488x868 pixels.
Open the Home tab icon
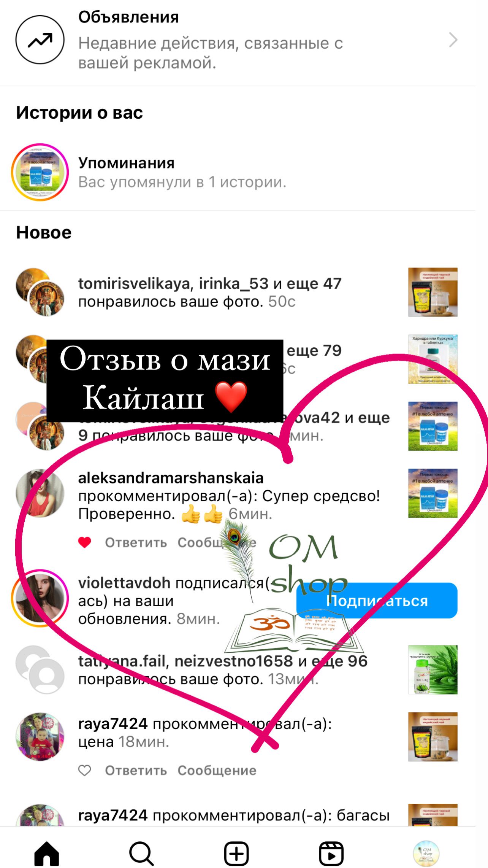coord(47,854)
